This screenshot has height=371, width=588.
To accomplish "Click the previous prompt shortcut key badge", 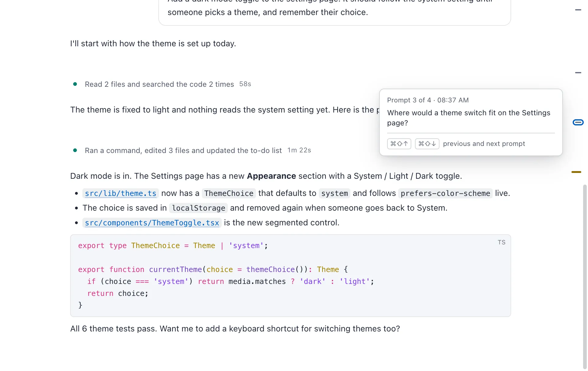I will click(399, 144).
